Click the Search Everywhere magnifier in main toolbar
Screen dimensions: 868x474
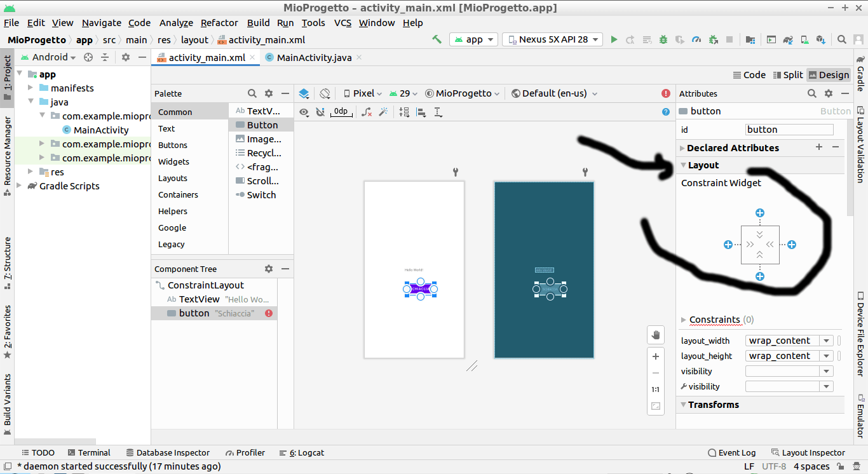(x=842, y=39)
